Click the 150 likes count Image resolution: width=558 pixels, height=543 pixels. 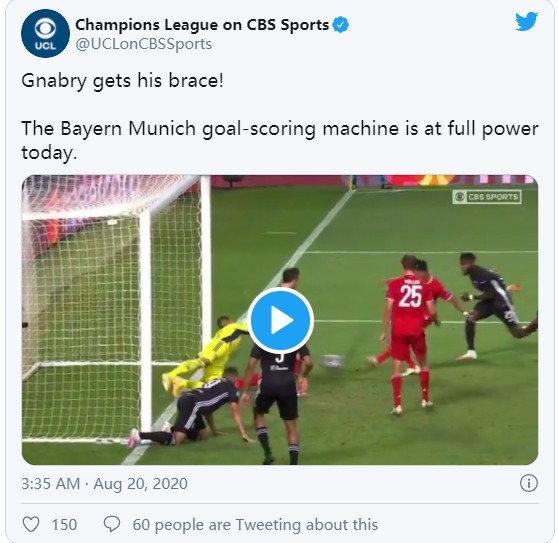coord(64,524)
